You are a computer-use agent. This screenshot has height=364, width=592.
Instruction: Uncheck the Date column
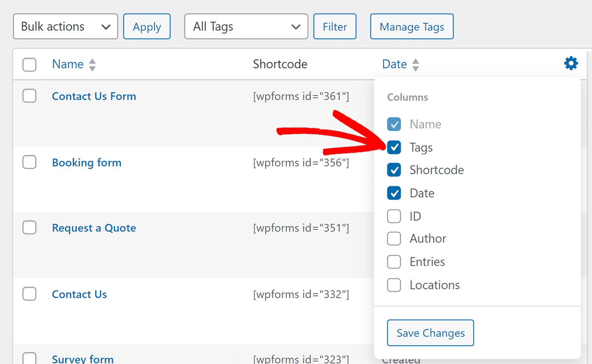(x=394, y=193)
